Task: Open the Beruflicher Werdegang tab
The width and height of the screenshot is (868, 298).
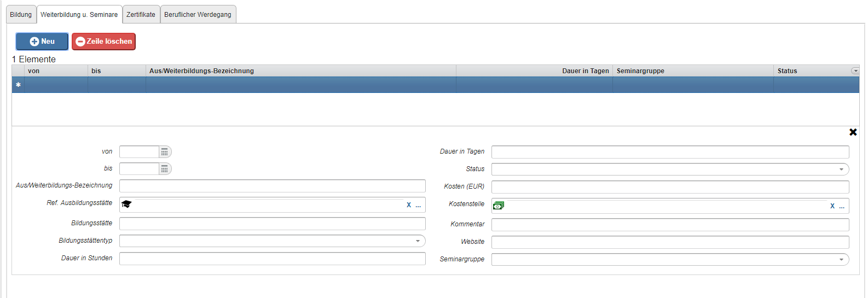Action: [x=198, y=15]
